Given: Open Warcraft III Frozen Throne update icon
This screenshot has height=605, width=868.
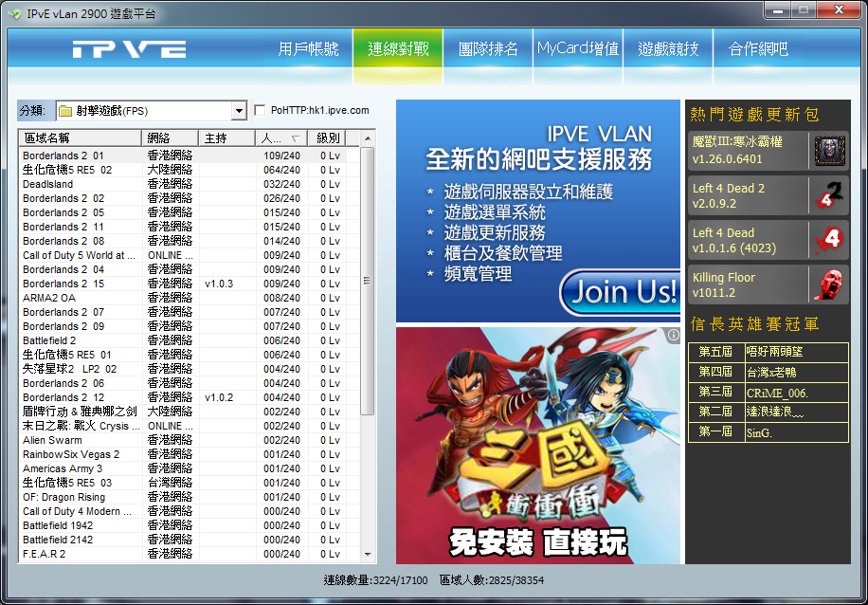Looking at the screenshot, I should click(x=830, y=152).
